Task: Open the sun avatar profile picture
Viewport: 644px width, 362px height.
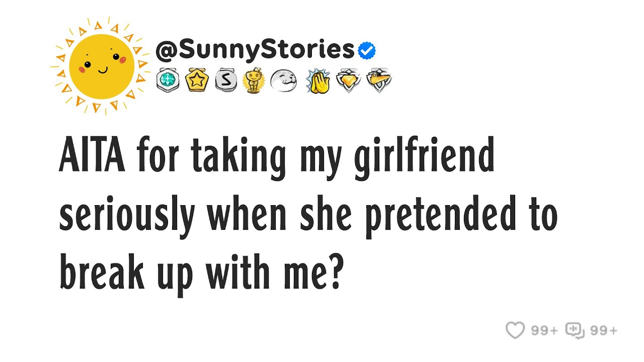Action: click(103, 66)
